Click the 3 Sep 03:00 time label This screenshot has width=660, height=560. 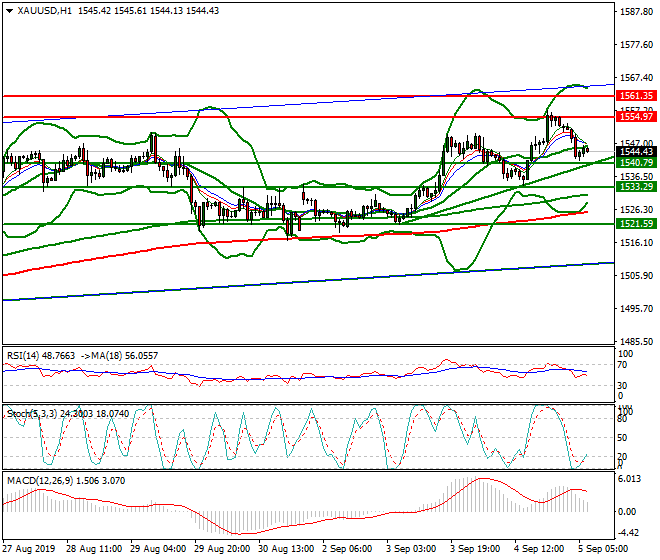(x=411, y=549)
